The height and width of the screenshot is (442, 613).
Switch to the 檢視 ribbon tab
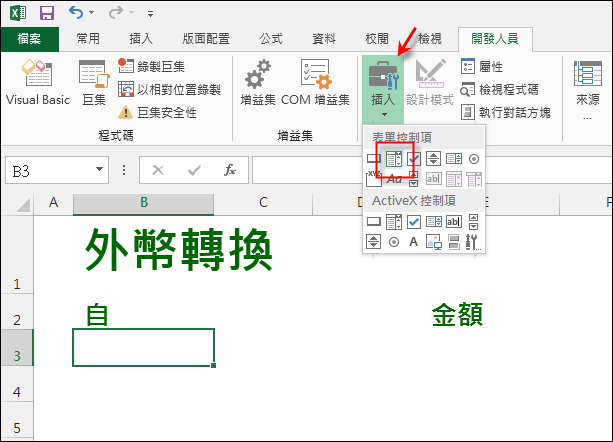pyautogui.click(x=430, y=39)
